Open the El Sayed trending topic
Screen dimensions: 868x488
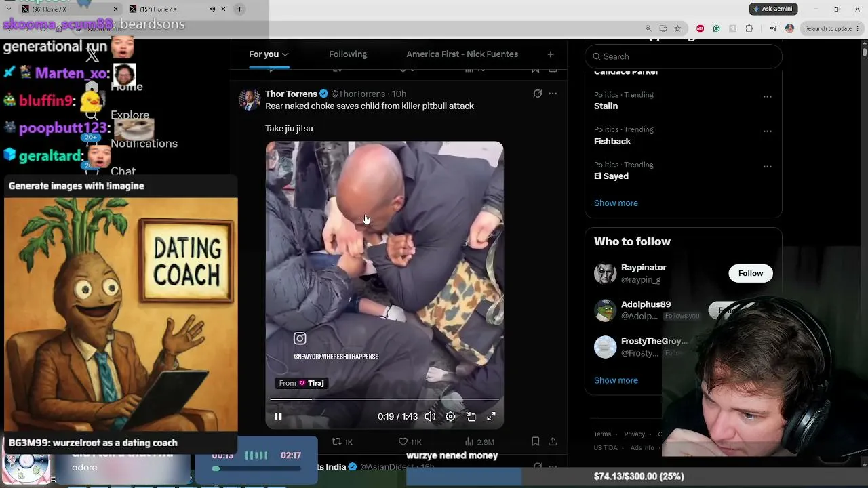coord(611,176)
